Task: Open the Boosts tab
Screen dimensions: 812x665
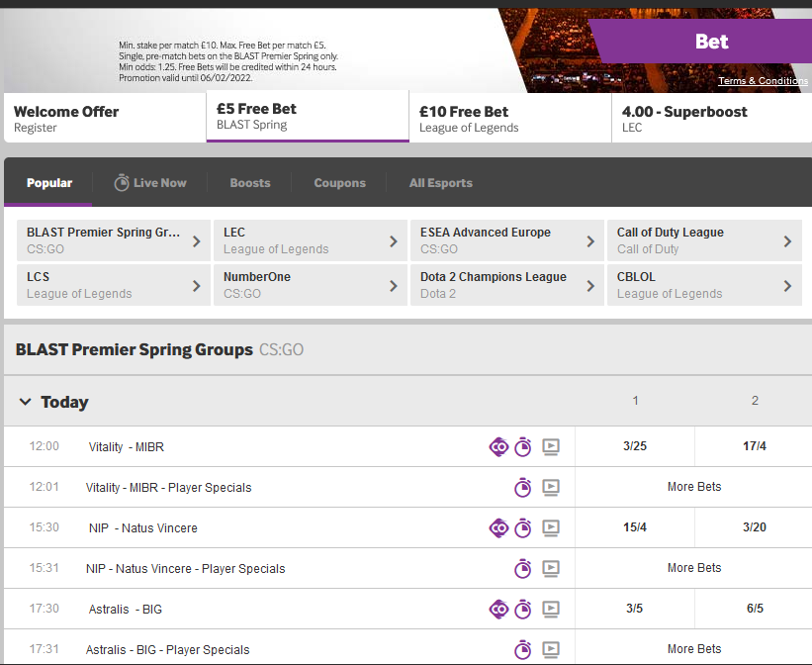Action: (250, 183)
